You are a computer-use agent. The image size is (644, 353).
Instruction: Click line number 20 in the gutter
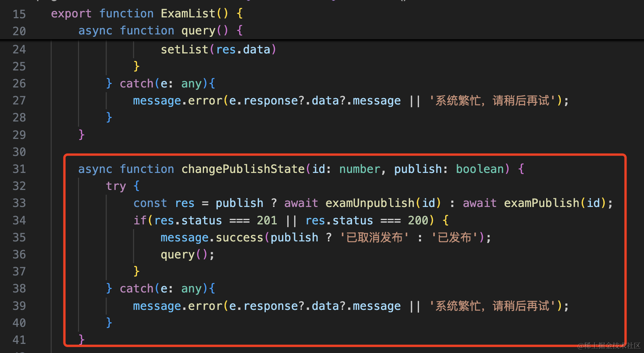pos(19,31)
